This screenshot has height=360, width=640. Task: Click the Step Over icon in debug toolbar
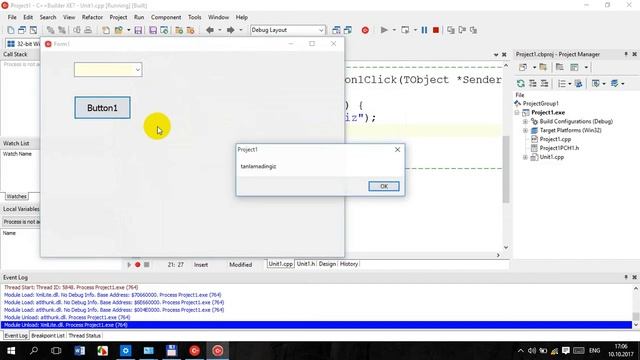coord(462,30)
